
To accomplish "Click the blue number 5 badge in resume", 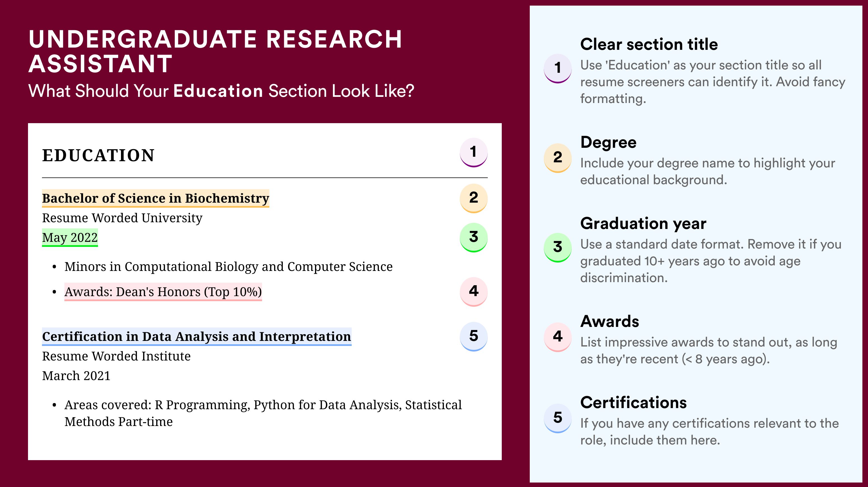I will click(x=473, y=336).
